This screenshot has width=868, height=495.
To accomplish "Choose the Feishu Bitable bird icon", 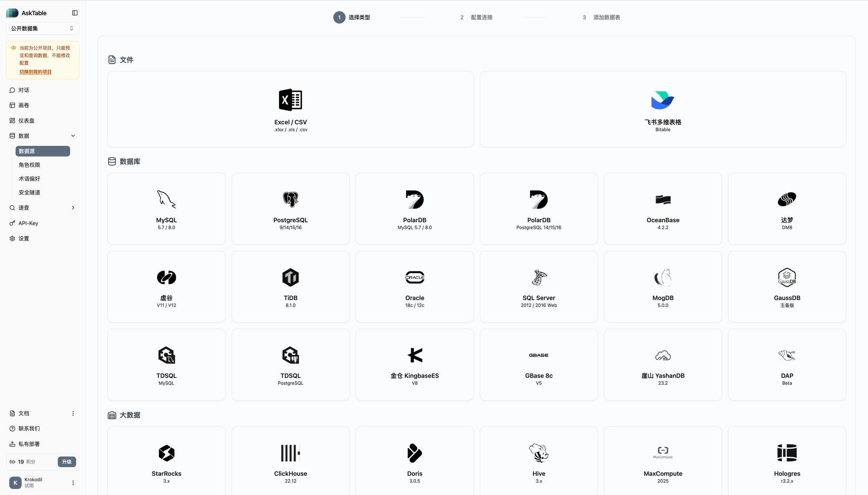I will coord(663,100).
